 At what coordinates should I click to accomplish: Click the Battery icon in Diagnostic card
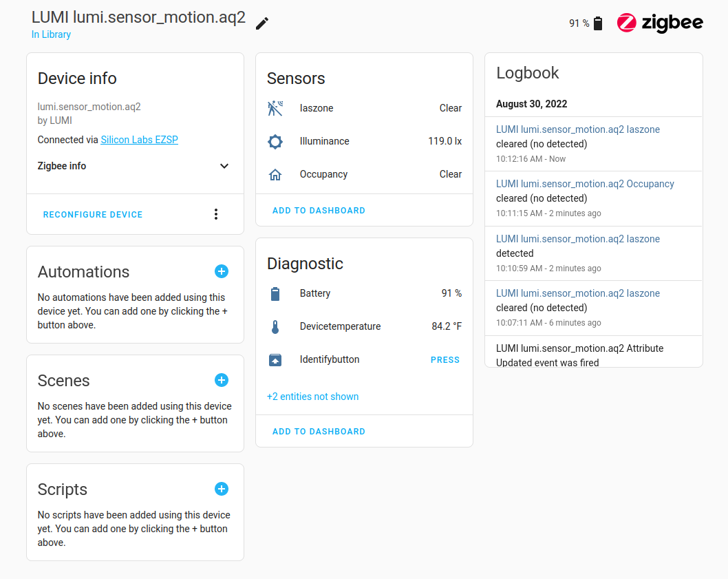click(x=275, y=294)
